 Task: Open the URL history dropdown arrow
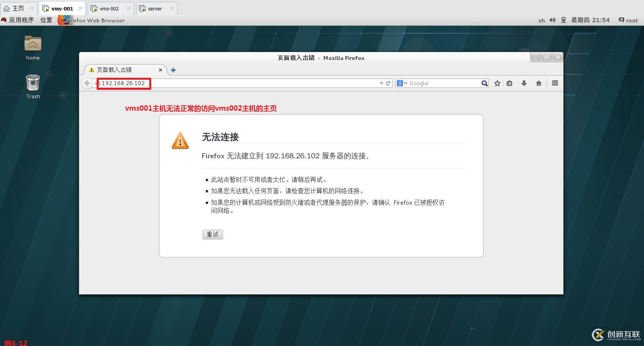pyautogui.click(x=381, y=83)
